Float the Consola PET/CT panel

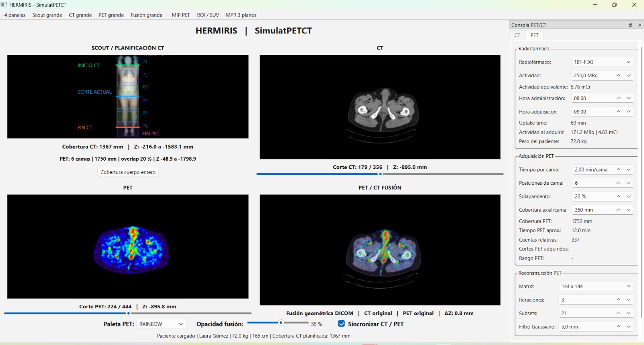(630, 25)
